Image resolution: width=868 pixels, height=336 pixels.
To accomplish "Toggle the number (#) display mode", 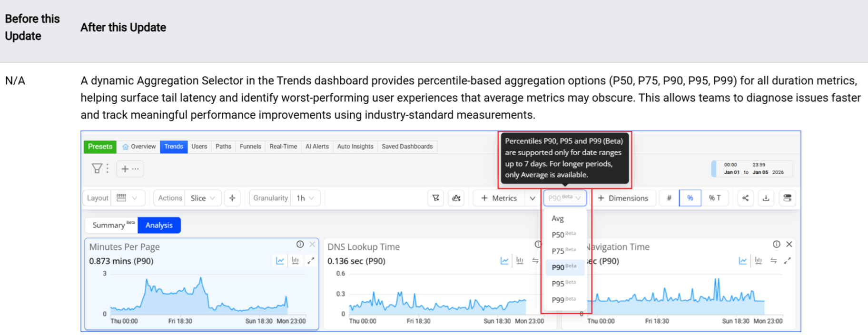I will tap(669, 198).
